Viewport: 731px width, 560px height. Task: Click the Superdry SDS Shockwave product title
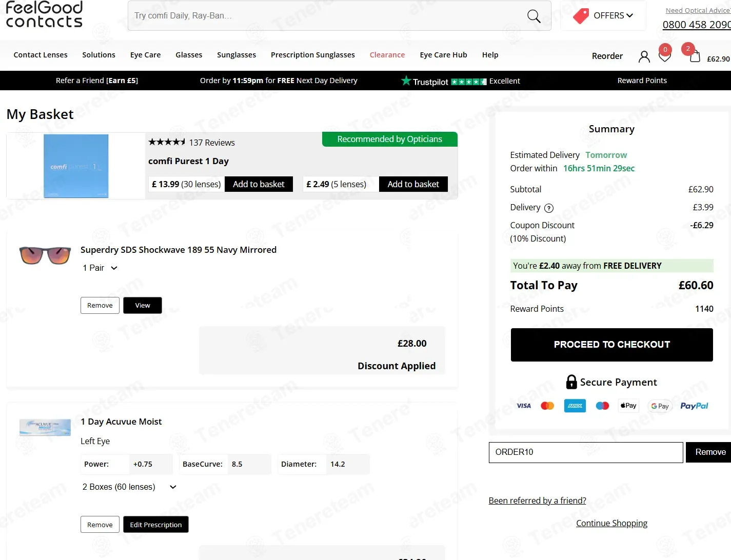pyautogui.click(x=179, y=250)
